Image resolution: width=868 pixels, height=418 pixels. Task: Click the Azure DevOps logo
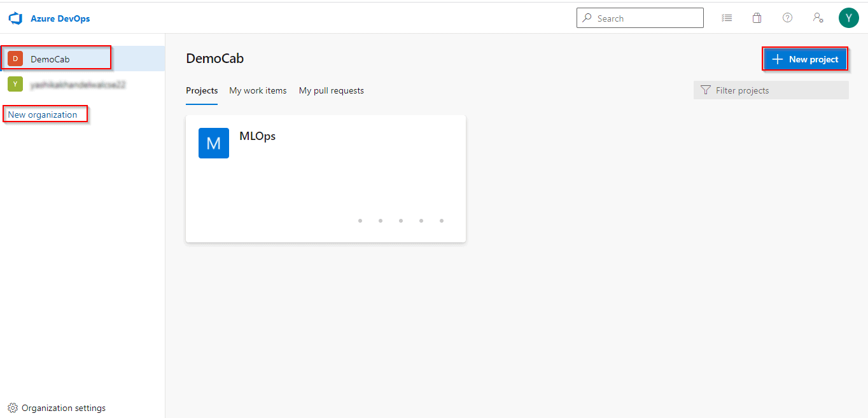click(15, 17)
